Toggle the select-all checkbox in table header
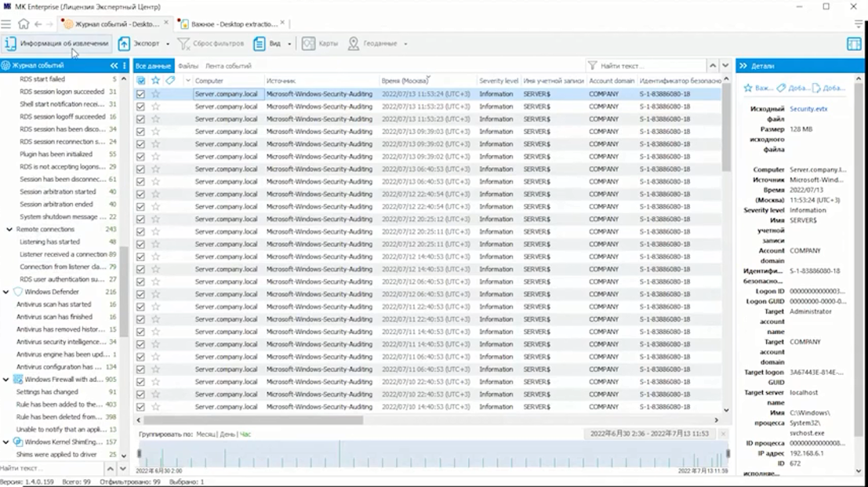Viewport: 868px width, 487px height. click(140, 81)
